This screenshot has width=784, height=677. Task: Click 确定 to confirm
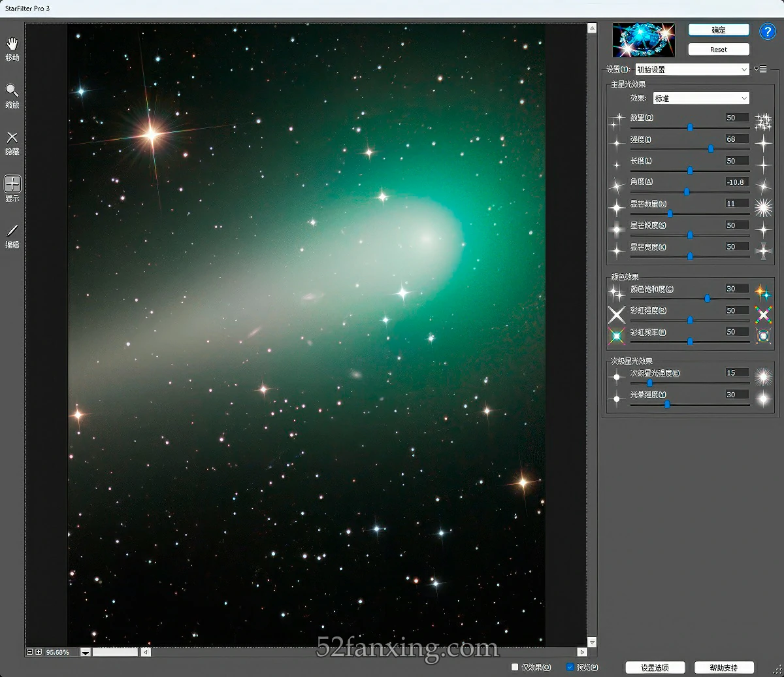pyautogui.click(x=719, y=30)
